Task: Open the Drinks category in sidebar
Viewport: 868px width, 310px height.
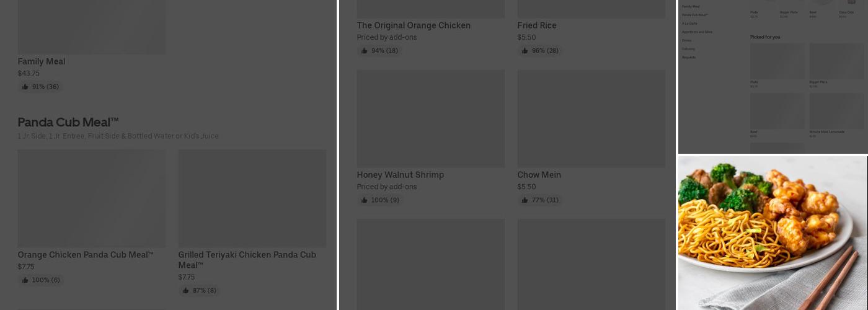Action: tap(686, 40)
